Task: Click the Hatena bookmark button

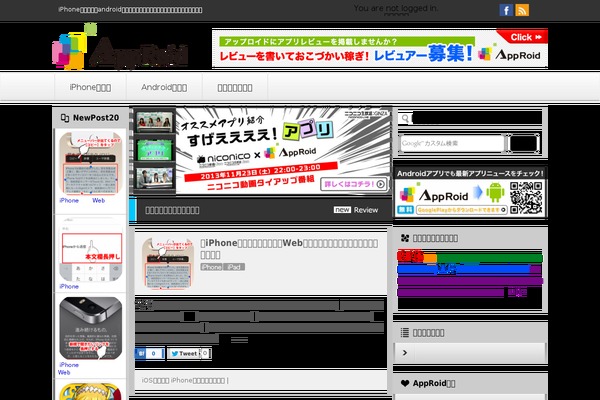Action: click(150, 353)
